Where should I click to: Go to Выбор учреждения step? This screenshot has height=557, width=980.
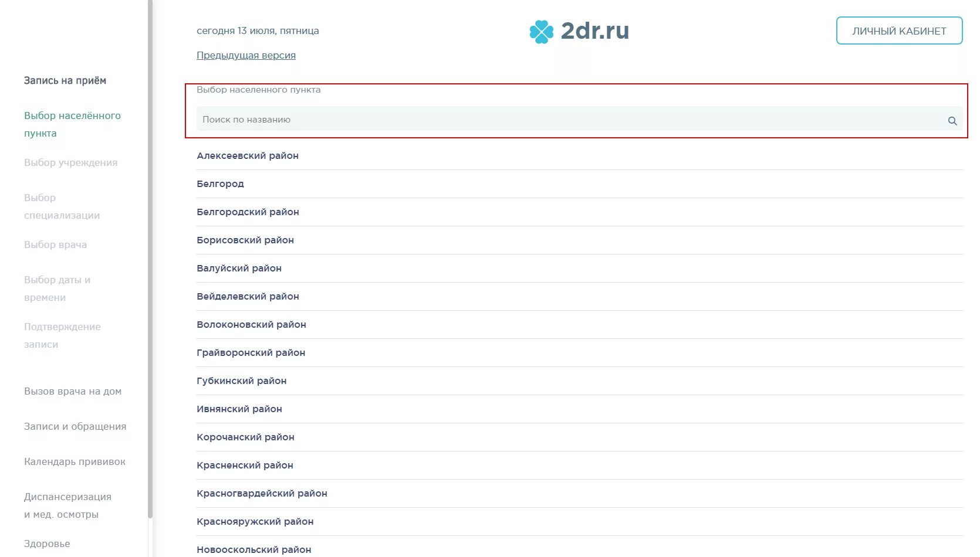[70, 162]
